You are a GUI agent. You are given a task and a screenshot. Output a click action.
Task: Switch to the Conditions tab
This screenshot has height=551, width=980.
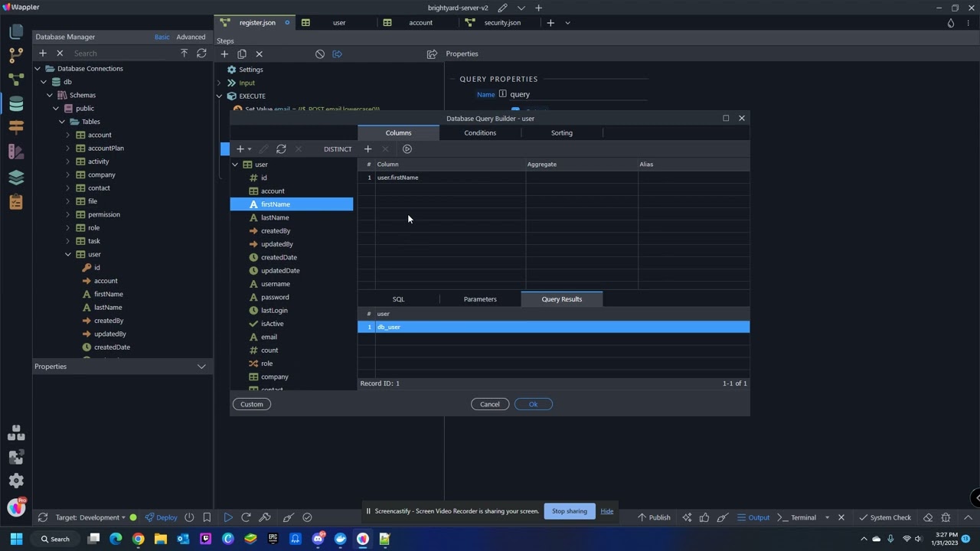[480, 133]
